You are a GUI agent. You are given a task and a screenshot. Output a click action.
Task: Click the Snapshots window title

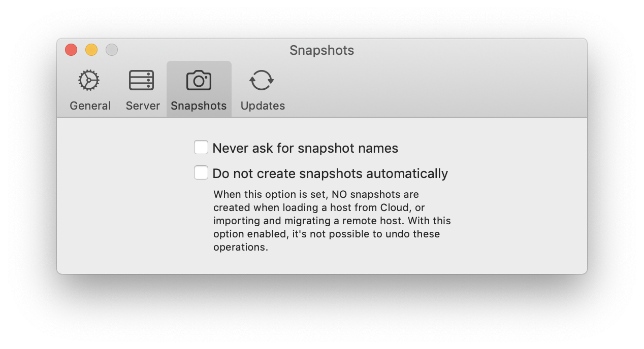(x=321, y=50)
